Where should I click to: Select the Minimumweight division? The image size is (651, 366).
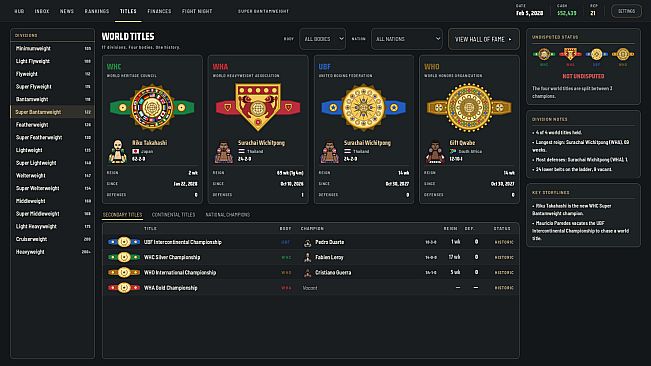(53, 49)
